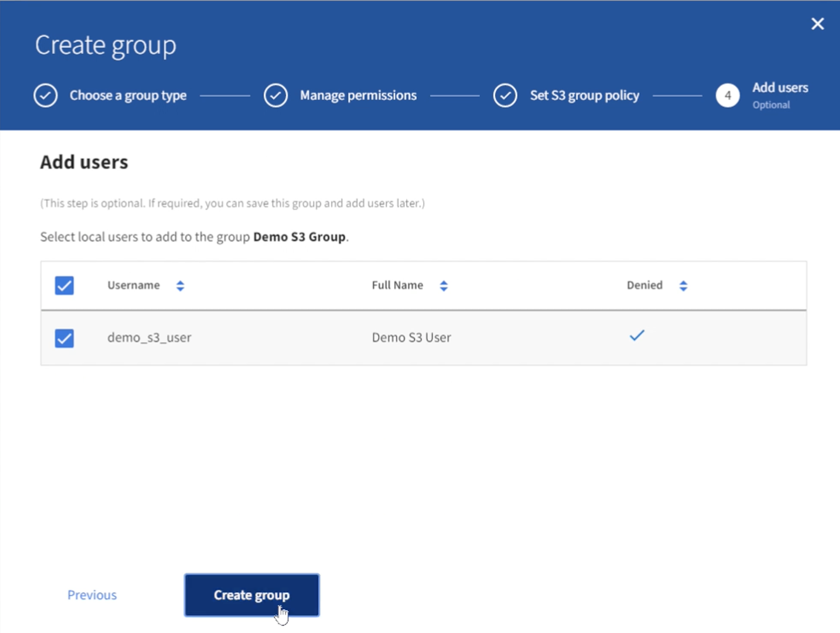Screen dimensions: 840x633
Task: Click the Previous link
Action: pos(92,594)
